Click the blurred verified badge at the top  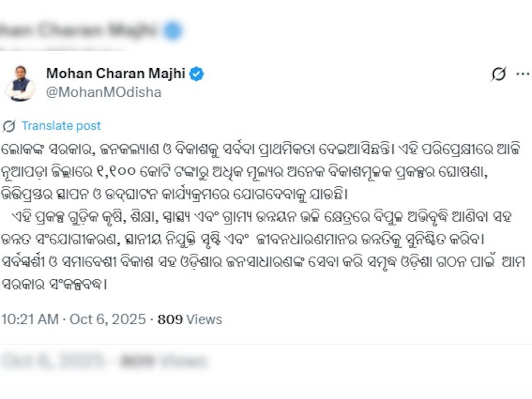[172, 31]
